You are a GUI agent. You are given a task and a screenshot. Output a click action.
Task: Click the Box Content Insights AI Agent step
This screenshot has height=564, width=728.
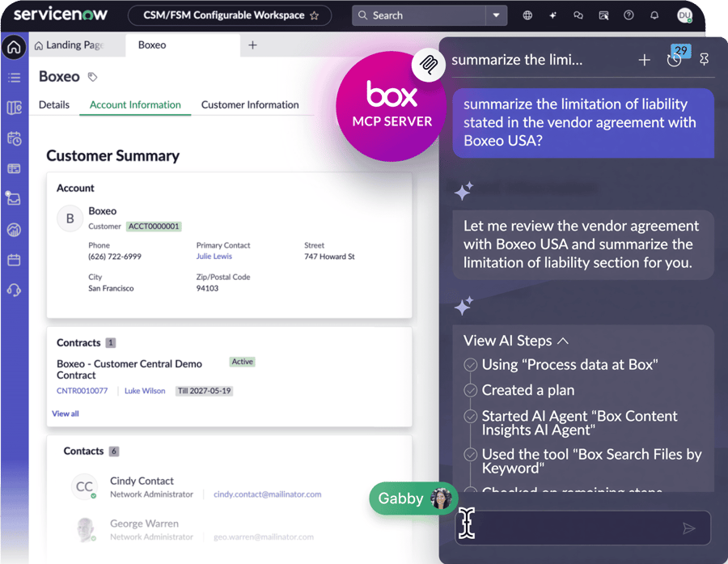pyautogui.click(x=579, y=422)
